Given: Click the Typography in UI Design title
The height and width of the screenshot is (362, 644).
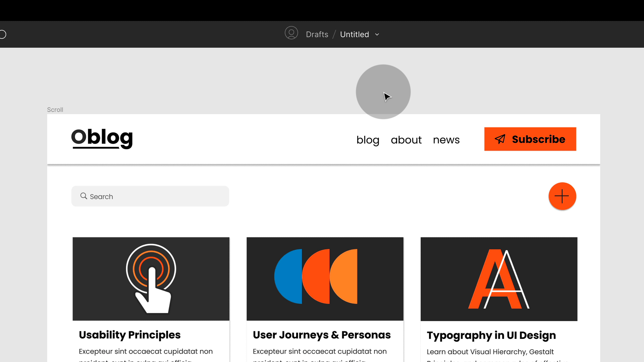Looking at the screenshot, I should [491, 335].
